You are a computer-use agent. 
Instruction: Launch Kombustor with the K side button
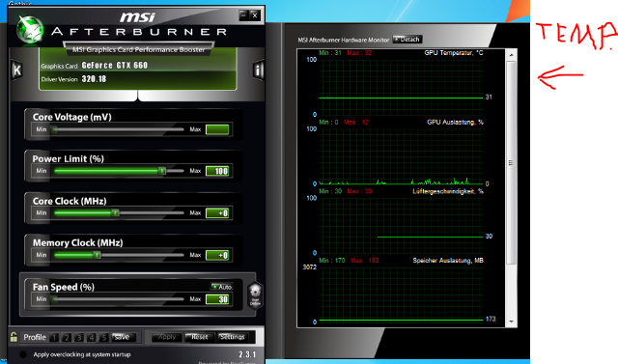[x=16, y=70]
